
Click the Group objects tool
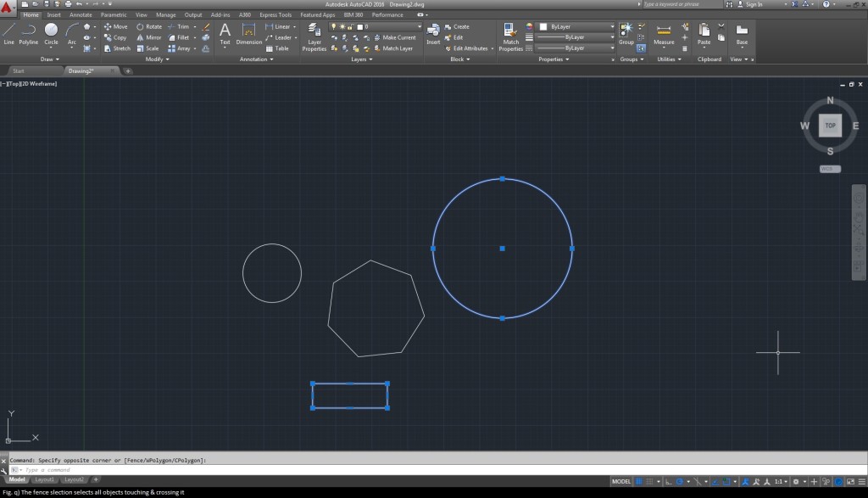(626, 33)
